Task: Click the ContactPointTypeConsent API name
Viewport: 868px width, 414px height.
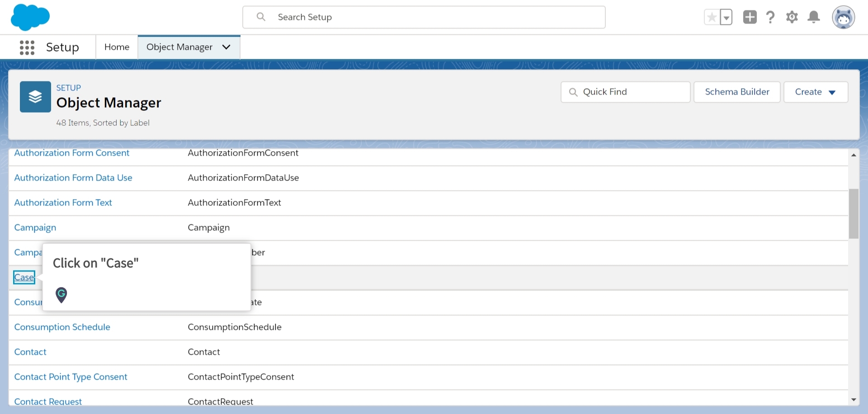Action: [241, 377]
